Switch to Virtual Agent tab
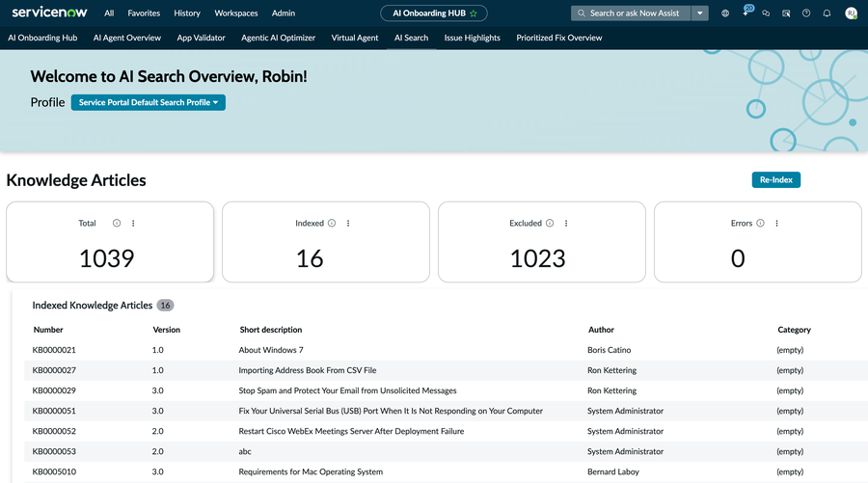This screenshot has width=868, height=483. tap(355, 38)
